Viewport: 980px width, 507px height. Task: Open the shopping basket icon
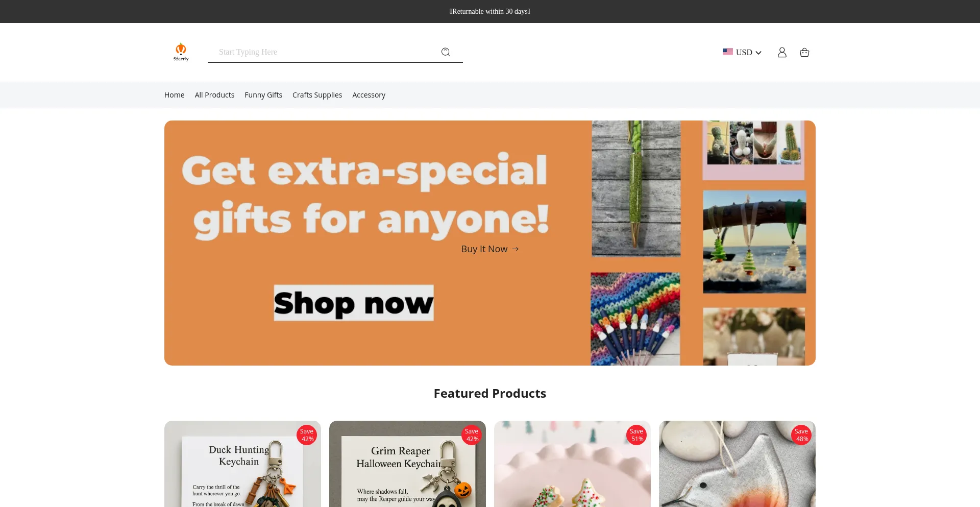(x=804, y=52)
